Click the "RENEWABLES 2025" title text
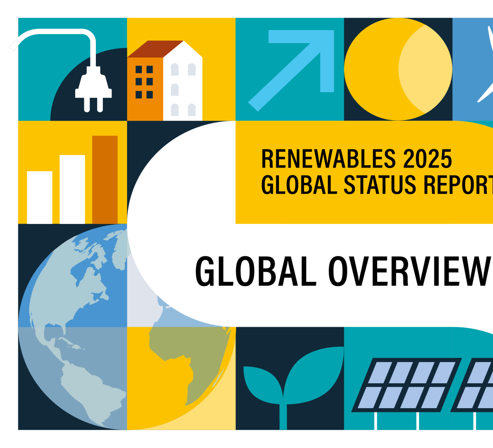Viewport: 493px width, 448px height. click(356, 158)
